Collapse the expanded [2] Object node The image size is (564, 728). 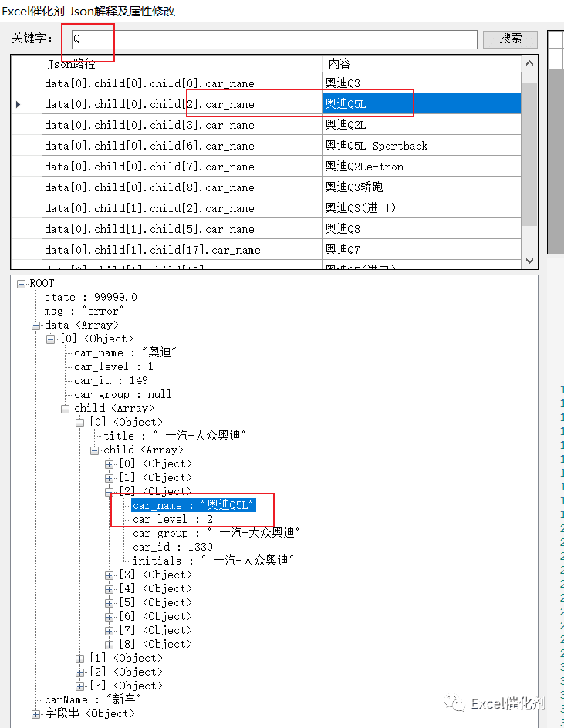click(110, 492)
